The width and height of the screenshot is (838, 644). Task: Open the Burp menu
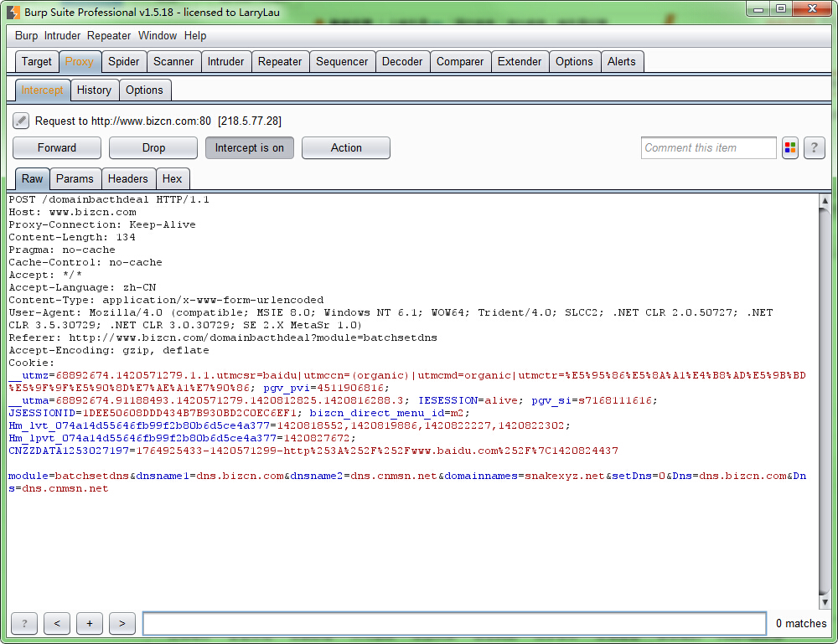tap(26, 36)
